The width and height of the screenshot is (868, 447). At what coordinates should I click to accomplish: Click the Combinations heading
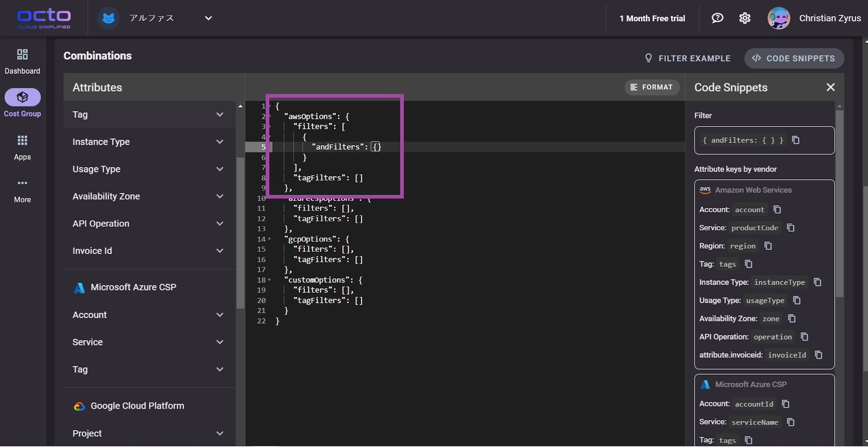[97, 56]
